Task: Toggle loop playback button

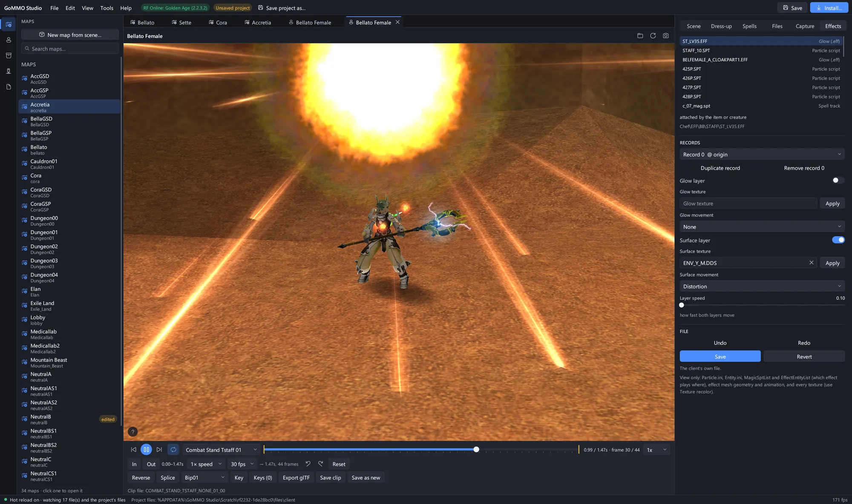Action: [173, 450]
